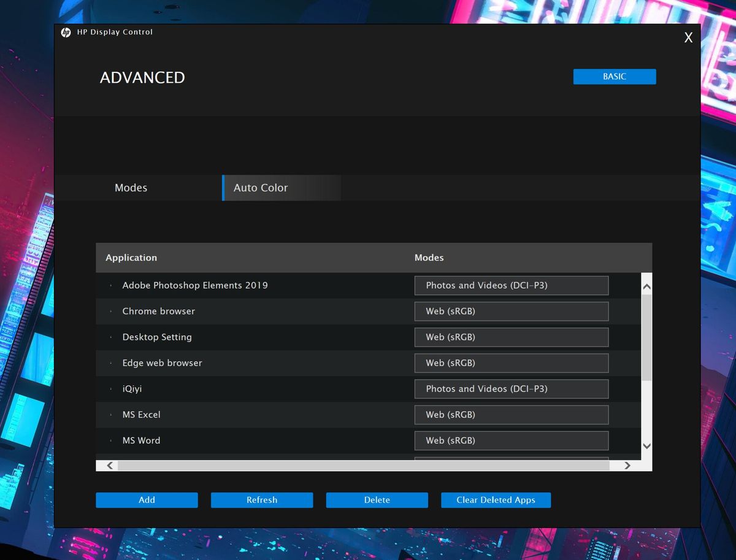Open mode dropdown for Adobe Photoshop Elements 2019
Viewport: 736px width, 560px height.
511,285
